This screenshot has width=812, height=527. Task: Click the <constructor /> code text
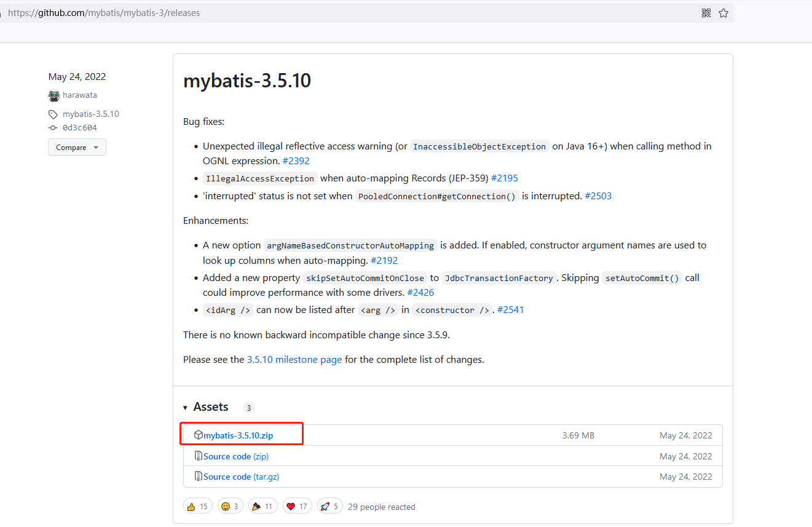[452, 310]
